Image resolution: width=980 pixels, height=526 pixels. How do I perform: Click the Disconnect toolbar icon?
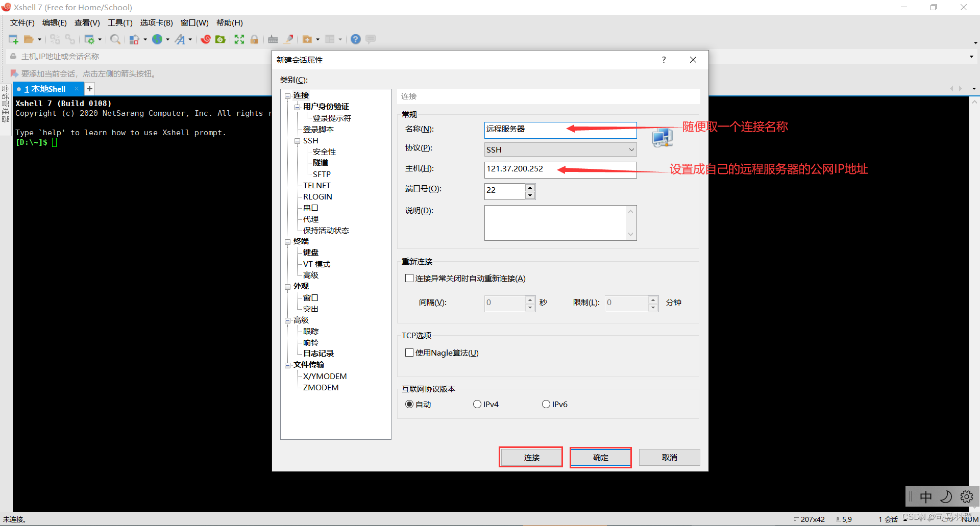55,39
